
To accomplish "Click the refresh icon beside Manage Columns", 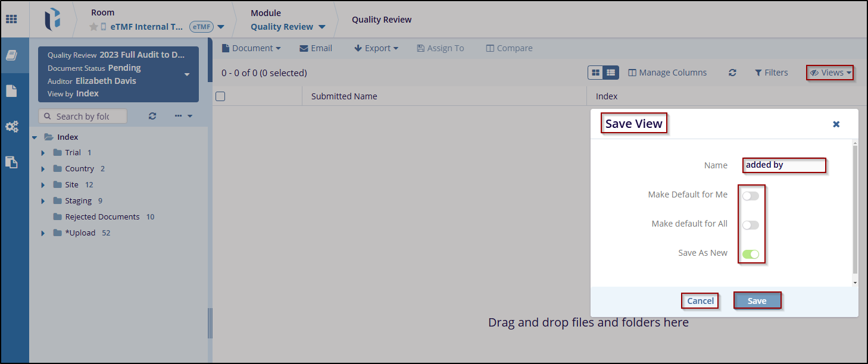I will pos(732,73).
